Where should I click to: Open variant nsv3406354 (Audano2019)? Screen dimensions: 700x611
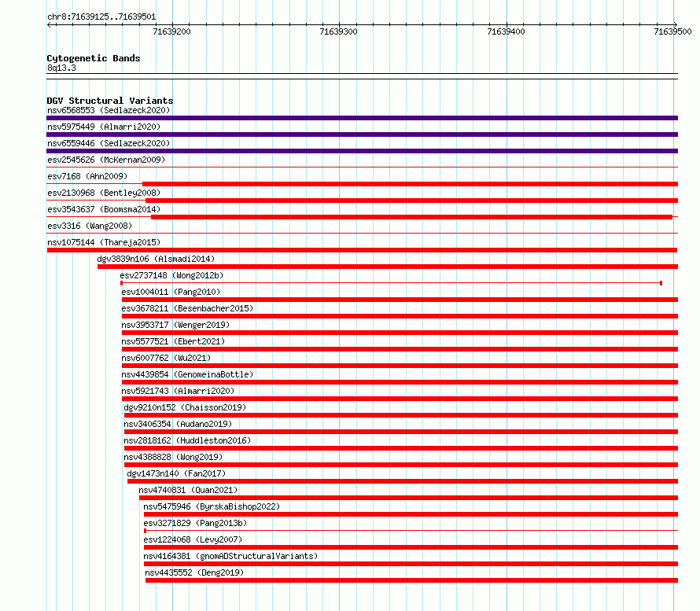[178, 424]
